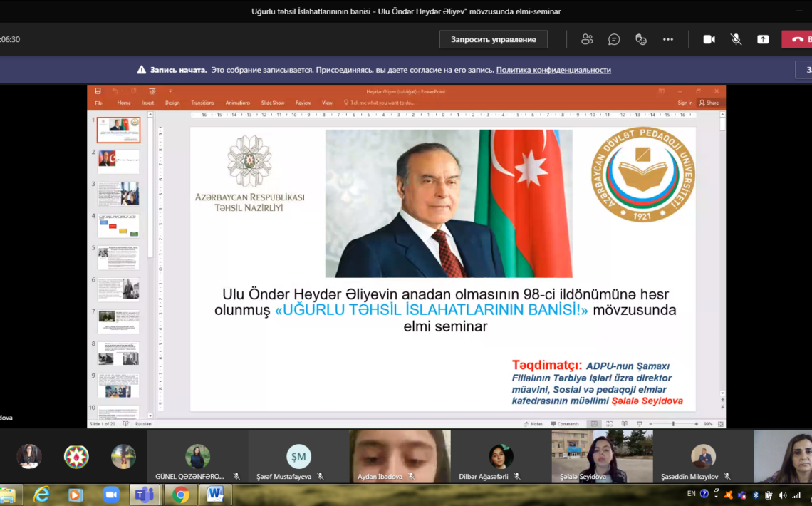Open the Политика конфиденциальности link
Image resolution: width=812 pixels, height=506 pixels.
point(553,70)
